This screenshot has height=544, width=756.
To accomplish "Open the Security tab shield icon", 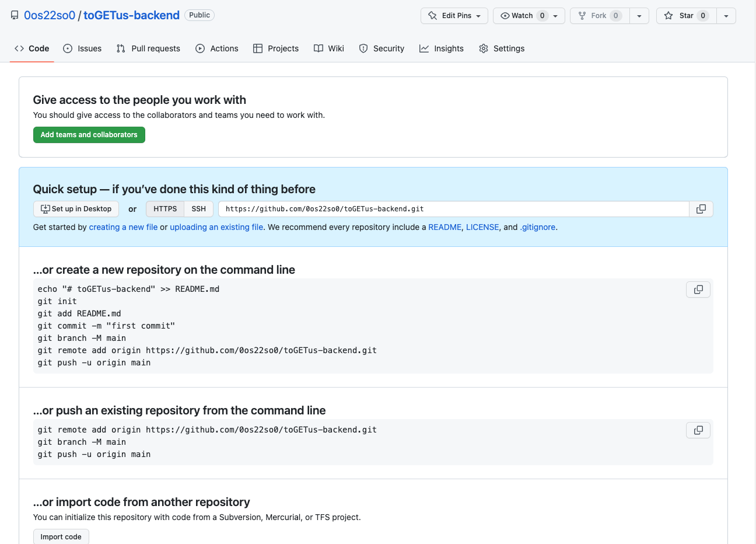I will [x=363, y=48].
